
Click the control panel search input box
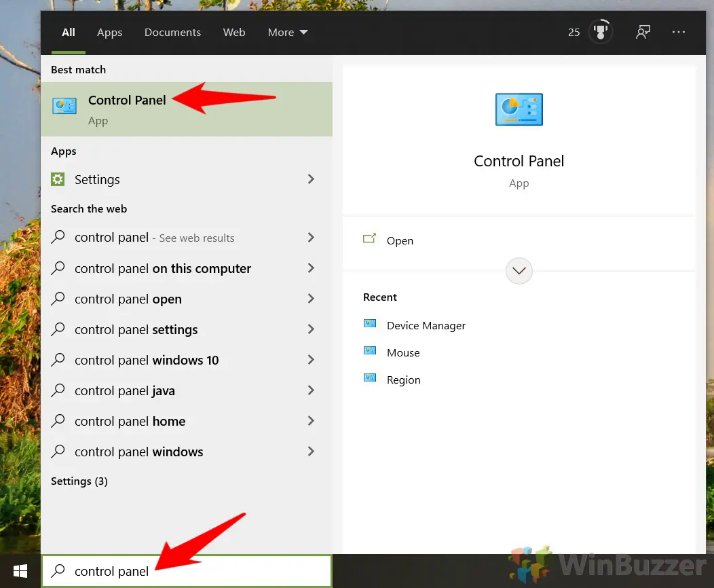187,571
